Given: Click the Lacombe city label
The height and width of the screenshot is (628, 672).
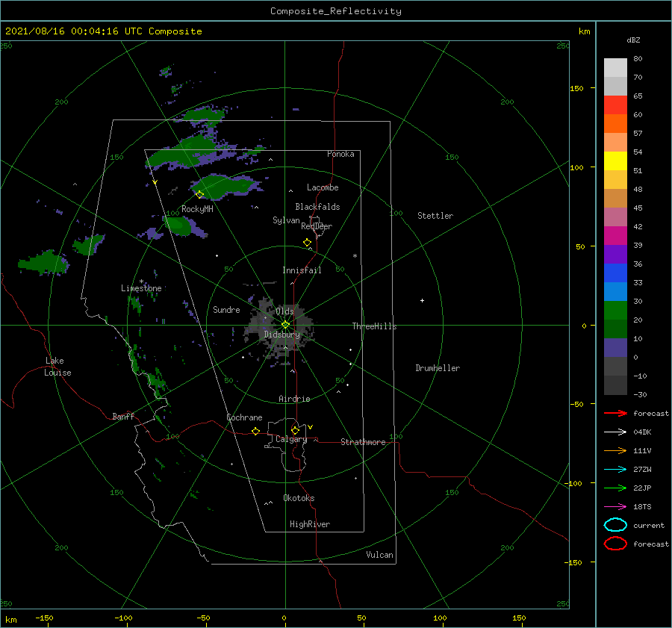Looking at the screenshot, I should point(323,187).
